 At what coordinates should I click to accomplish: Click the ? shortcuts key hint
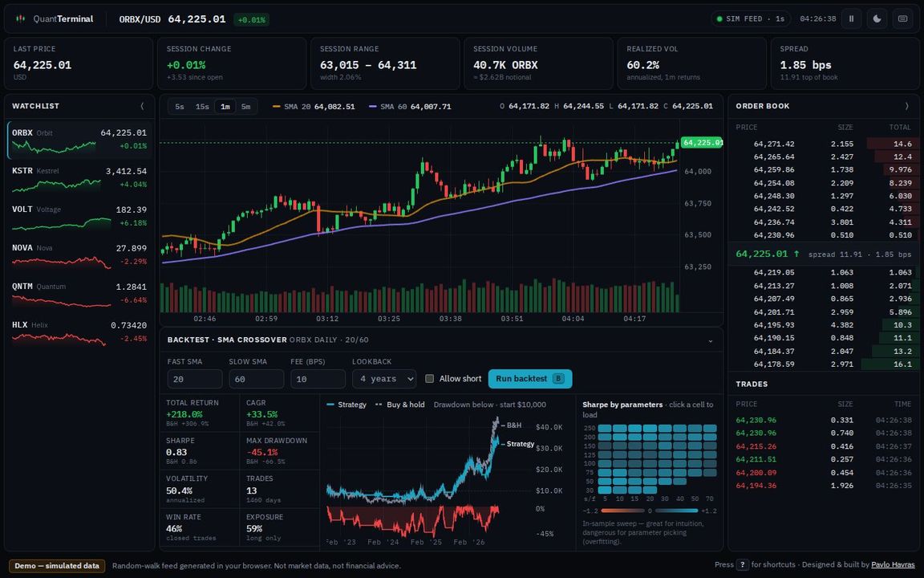coord(743,565)
